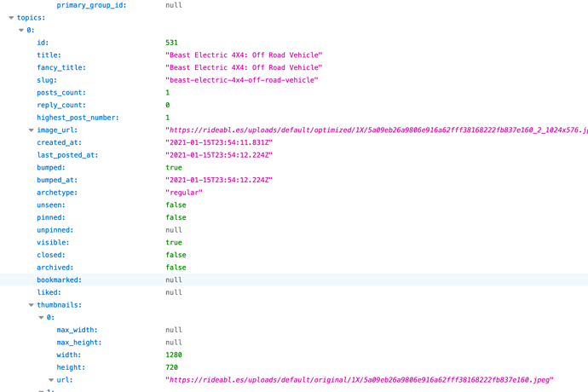588x392 pixels.
Task: Click the title key label
Action: tap(49, 55)
